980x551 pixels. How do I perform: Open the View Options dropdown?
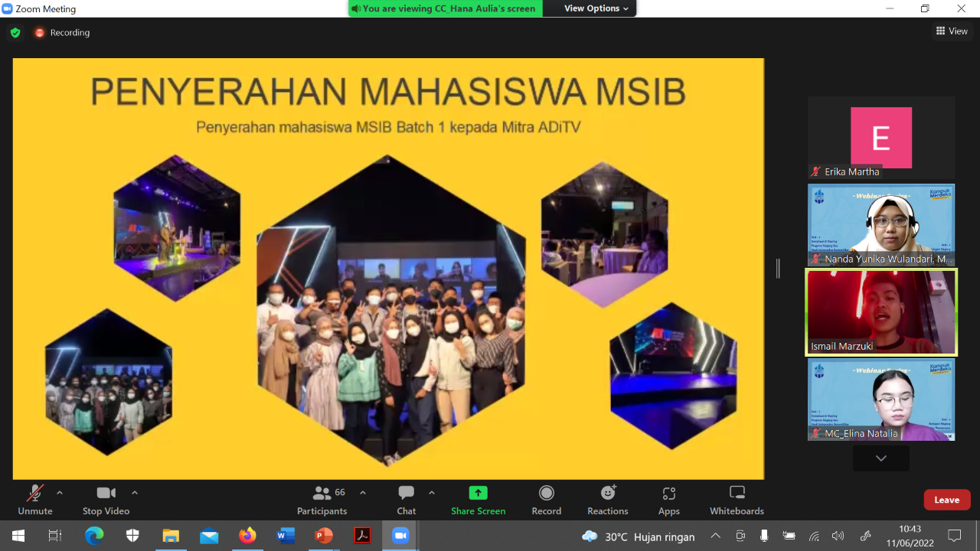pos(596,8)
